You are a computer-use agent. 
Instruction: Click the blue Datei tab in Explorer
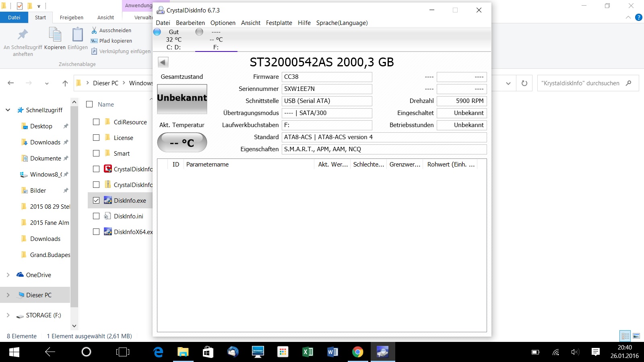point(14,17)
